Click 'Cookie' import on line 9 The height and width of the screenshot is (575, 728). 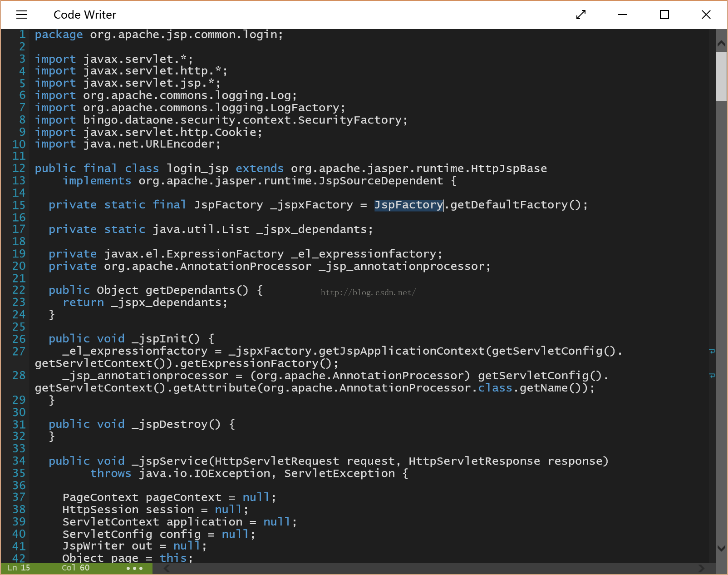pyautogui.click(x=236, y=132)
